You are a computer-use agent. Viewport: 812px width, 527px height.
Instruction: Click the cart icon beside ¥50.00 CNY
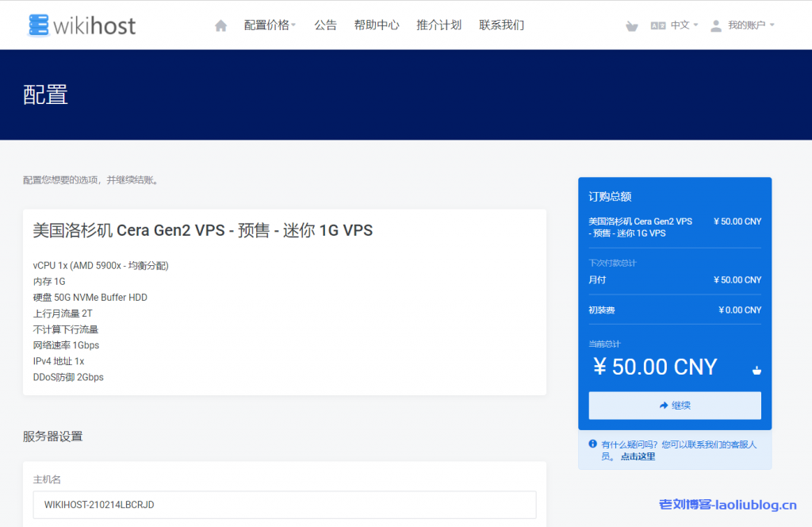click(x=757, y=370)
